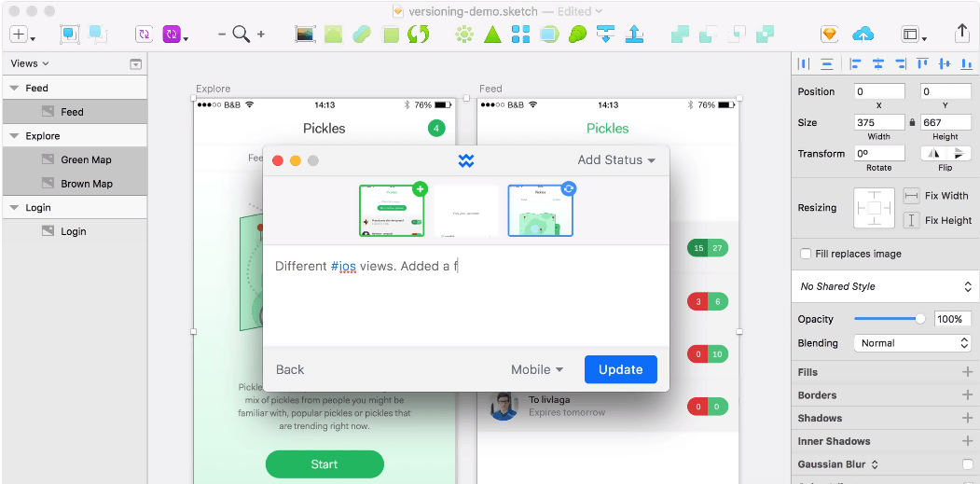
Task: Open the Insert plus menu
Action: (21, 35)
